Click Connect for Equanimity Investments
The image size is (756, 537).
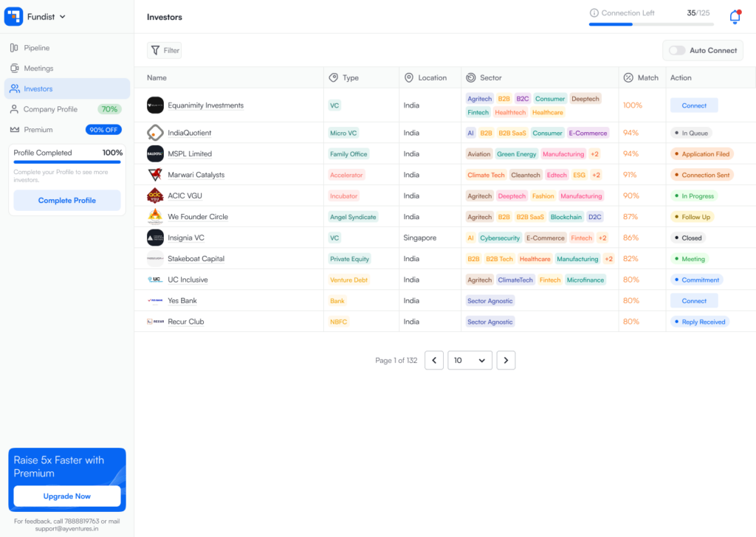[694, 105]
